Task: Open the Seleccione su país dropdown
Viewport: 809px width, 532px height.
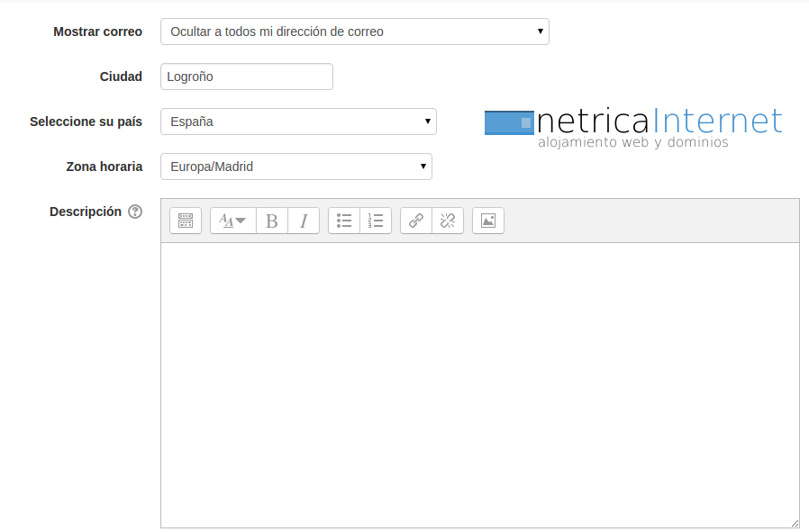Action: 298,122
